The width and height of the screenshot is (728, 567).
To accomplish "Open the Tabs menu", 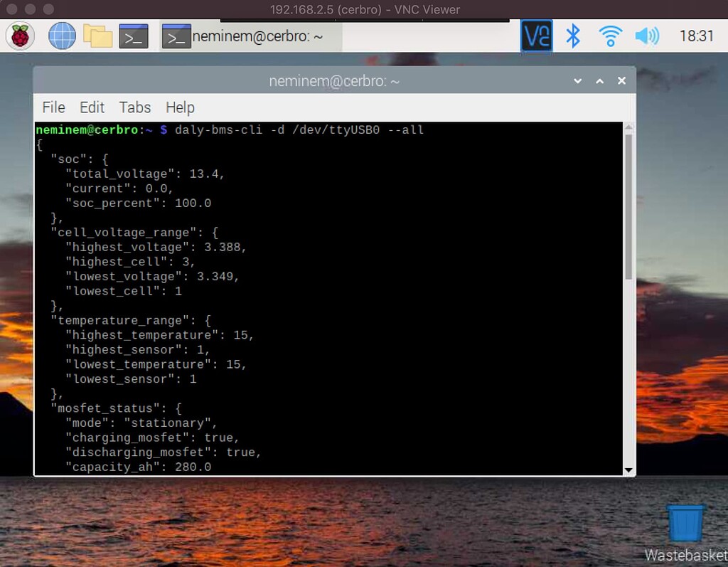I will (134, 107).
